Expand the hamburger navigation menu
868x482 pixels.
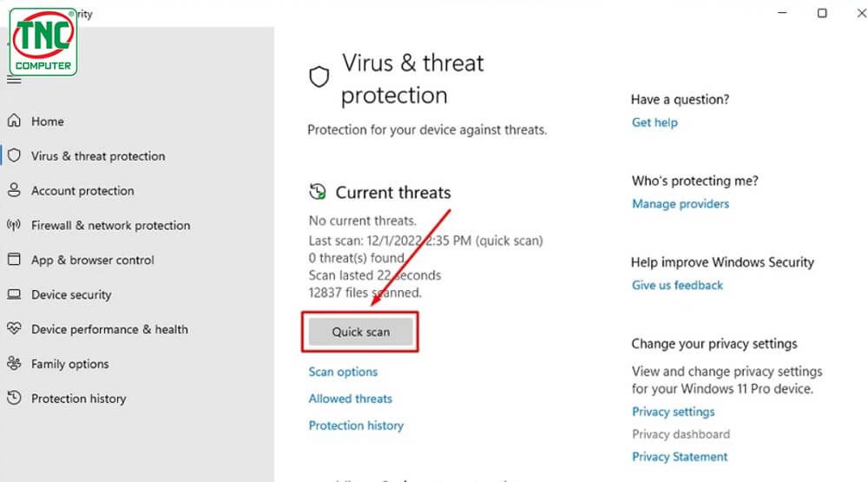14,80
